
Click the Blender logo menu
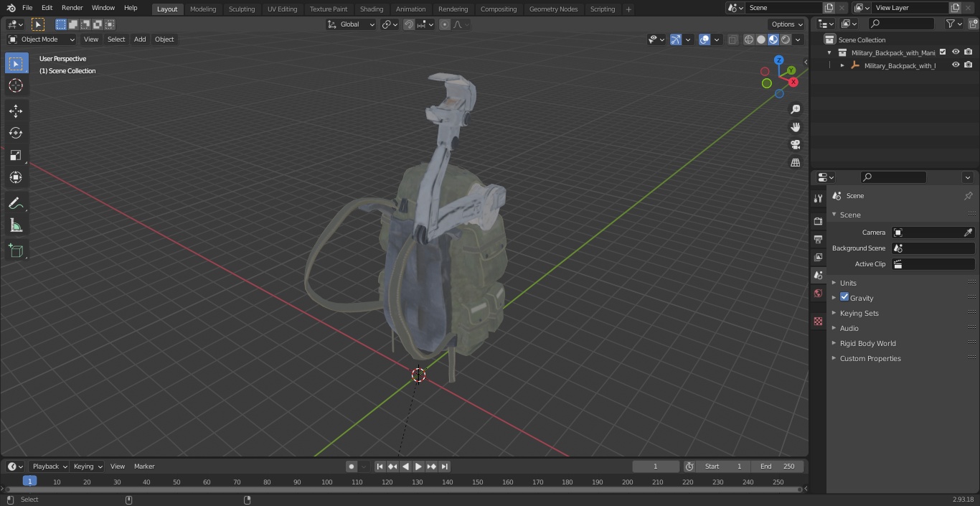[11, 8]
